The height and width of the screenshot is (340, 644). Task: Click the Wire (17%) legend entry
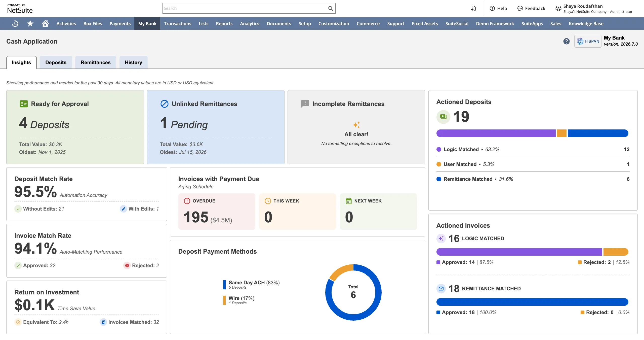[239, 300]
